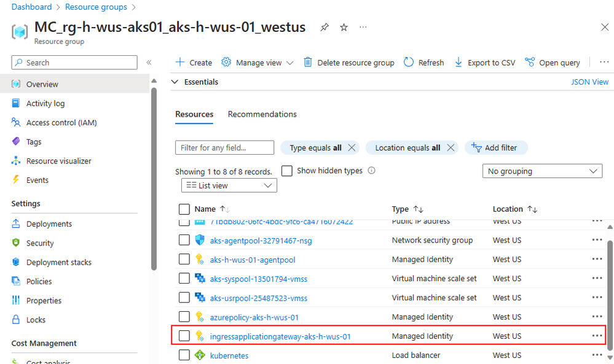Open ingressapplicationgateway-aks-h-wus-01 identity
Viewport: 614px width, 364px height.
280,336
